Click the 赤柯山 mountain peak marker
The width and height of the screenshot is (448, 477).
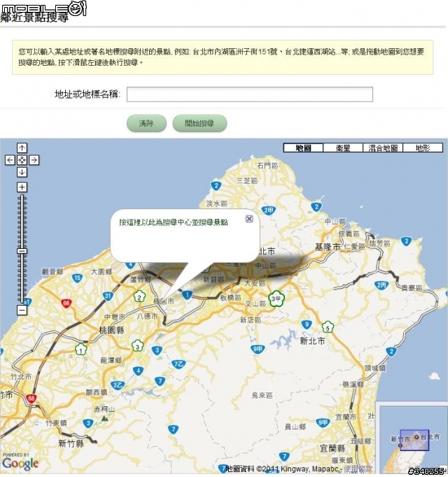105,418
